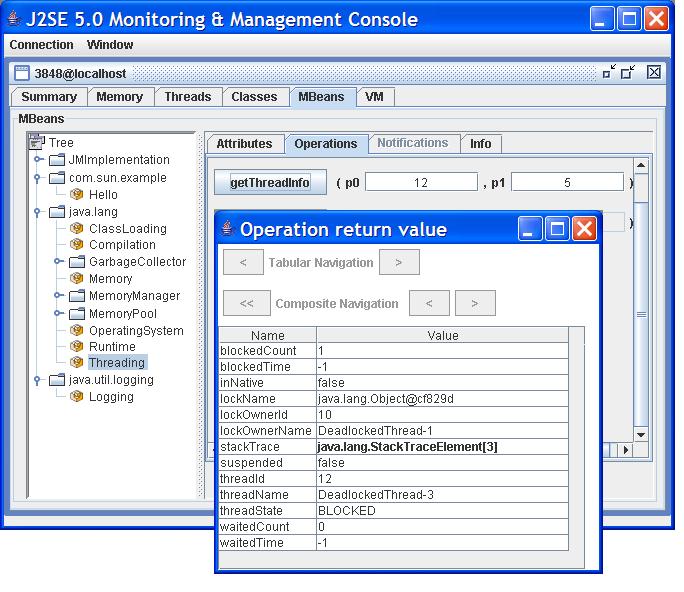
Task: Click Composite Navigation << button
Action: point(246,303)
